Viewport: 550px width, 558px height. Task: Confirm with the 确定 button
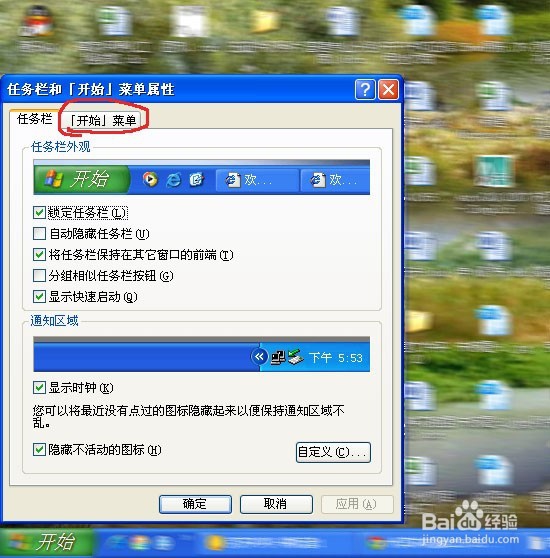pyautogui.click(x=195, y=504)
